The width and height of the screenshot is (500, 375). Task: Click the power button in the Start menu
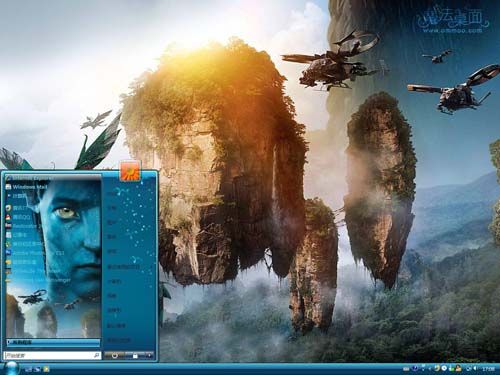point(114,356)
